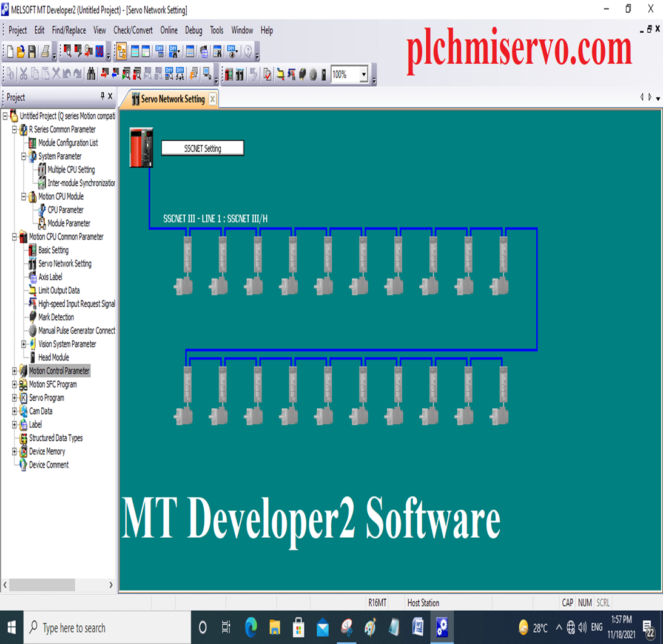This screenshot has height=644, width=663.
Task: Open the taskbar notification center icon
Action: pyautogui.click(x=648, y=629)
